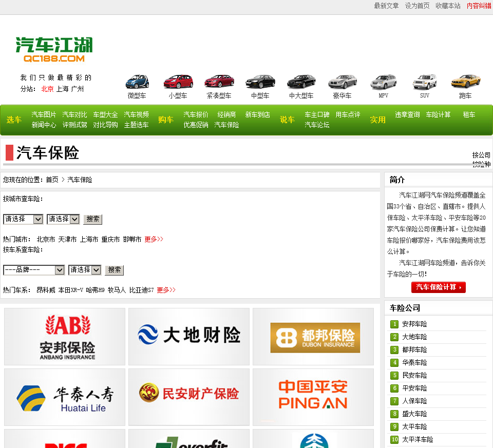The height and width of the screenshot is (448, 493).
Task: Open 新闻中心 in the green navigation
Action: 44,125
